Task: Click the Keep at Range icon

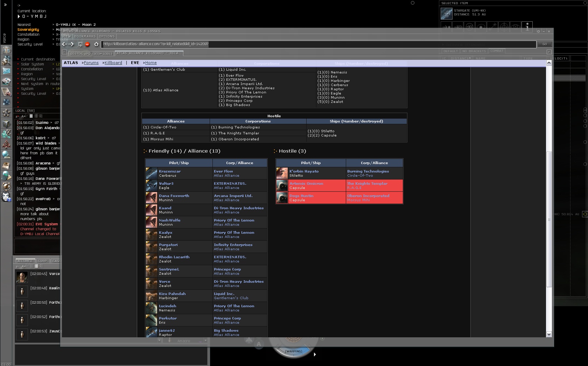Action: point(492,27)
